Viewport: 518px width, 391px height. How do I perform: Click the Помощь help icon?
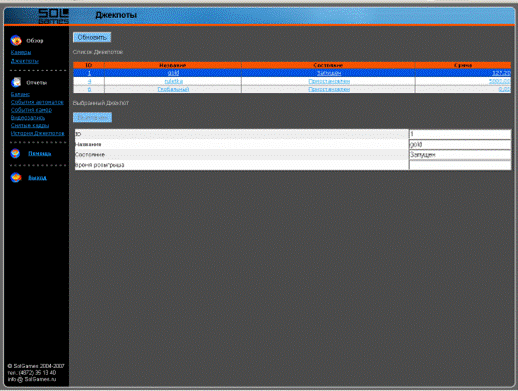click(15, 153)
